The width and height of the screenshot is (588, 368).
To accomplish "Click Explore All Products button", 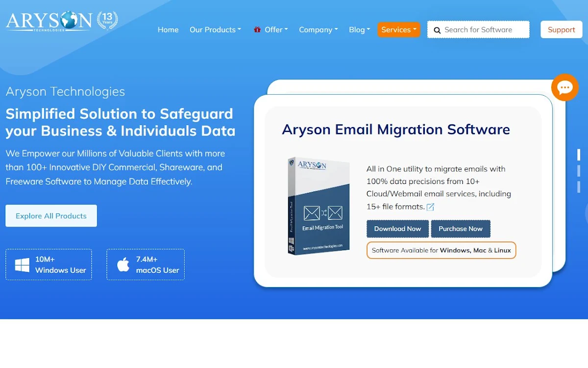I will coord(51,216).
